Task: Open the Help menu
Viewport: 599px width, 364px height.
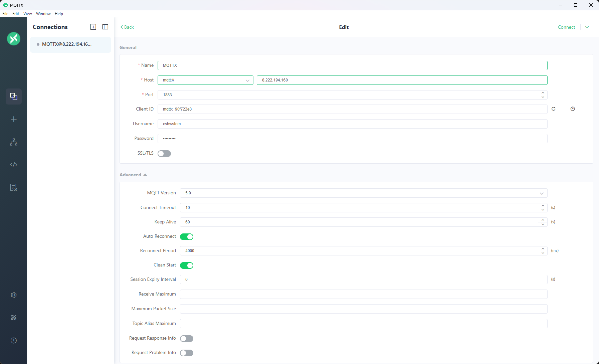Action: coord(59,14)
